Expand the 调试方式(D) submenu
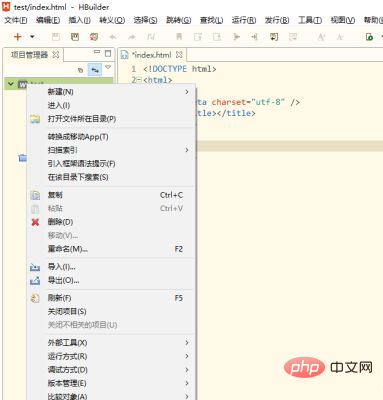This screenshot has width=383, height=400. point(111,370)
